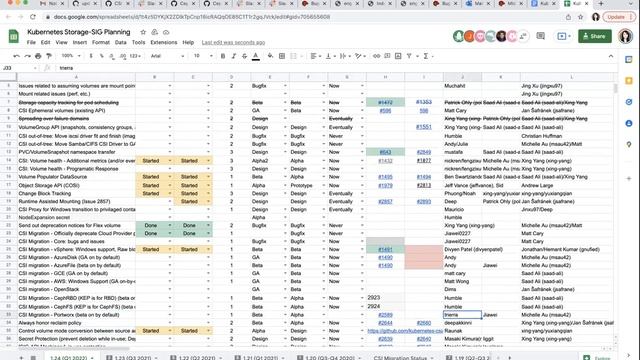Print the spreadsheet using printer icon
This screenshot has width=640, height=360.
click(38, 56)
